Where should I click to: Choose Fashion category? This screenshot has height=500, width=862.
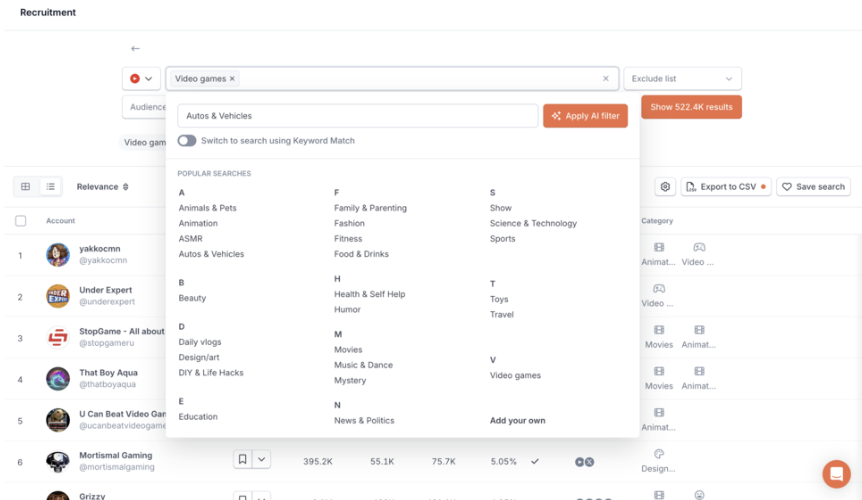[349, 223]
